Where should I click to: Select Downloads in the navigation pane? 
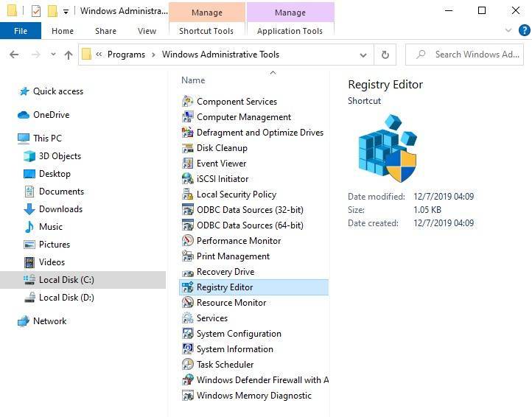(60, 209)
